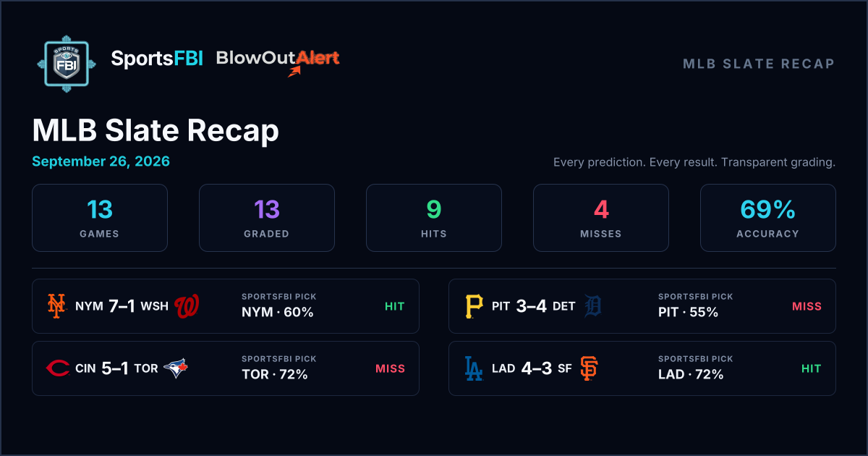
Task: Click the SportsFBI brand name text
Action: 158,59
